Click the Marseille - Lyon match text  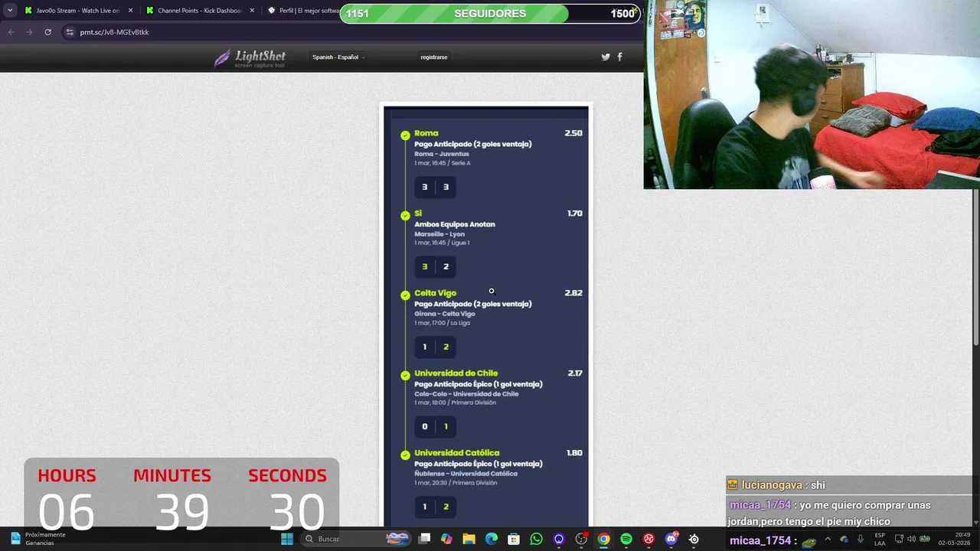439,234
